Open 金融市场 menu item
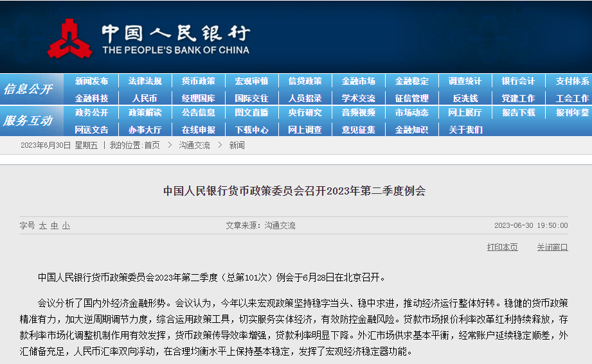This screenshot has width=592, height=364. 358,81
